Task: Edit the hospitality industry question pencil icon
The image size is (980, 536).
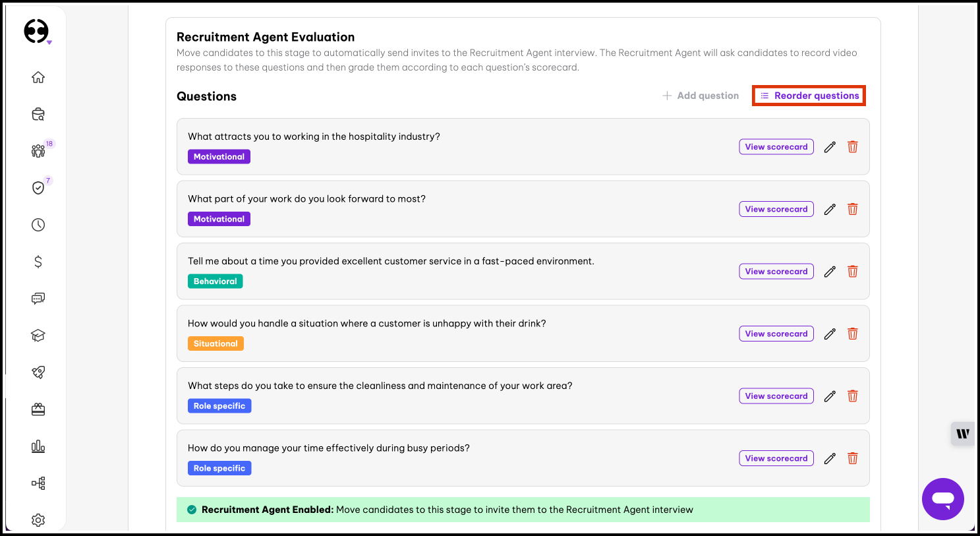Action: point(830,147)
